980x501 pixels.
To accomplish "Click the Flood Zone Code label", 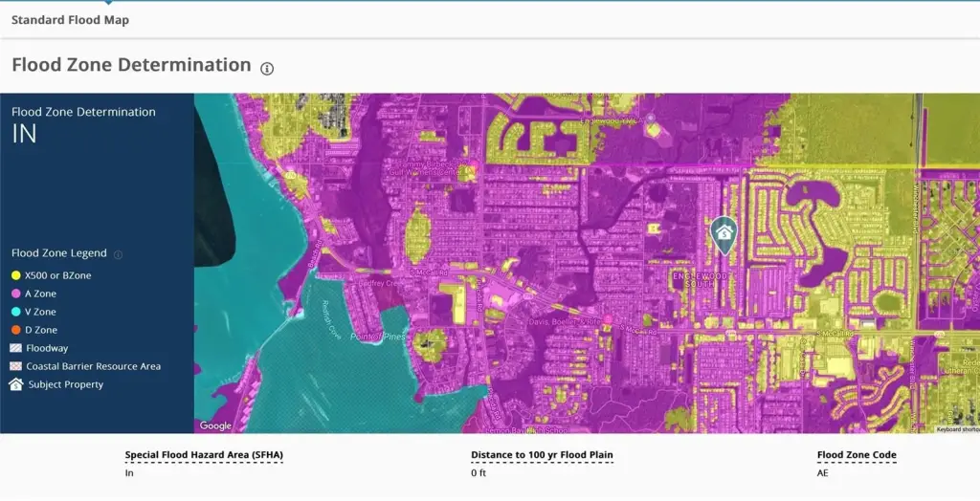I will click(857, 455).
